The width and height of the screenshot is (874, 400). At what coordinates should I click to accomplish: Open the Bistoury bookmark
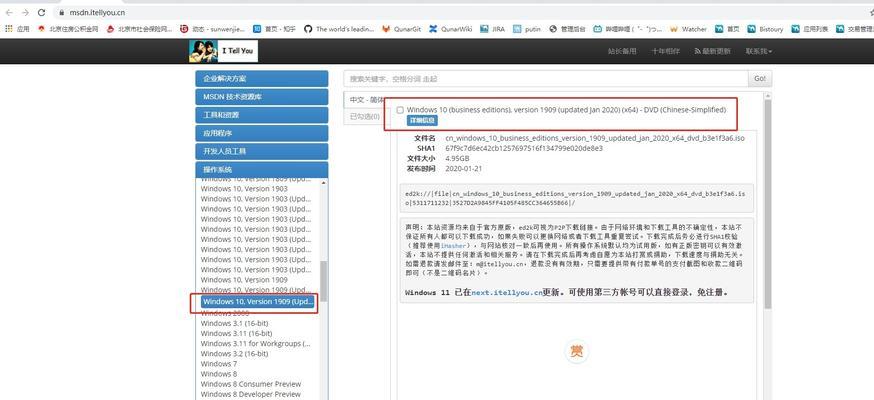765,29
